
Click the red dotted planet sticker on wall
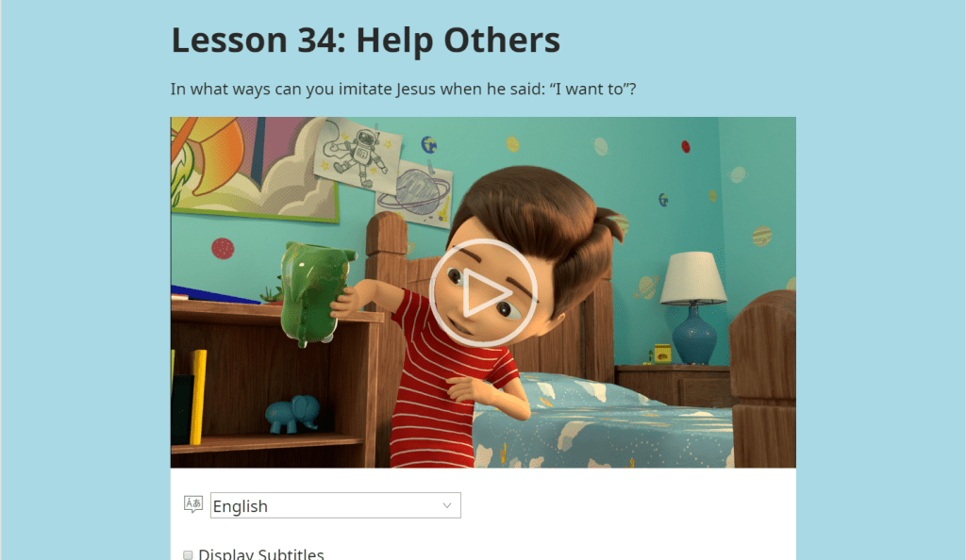(x=223, y=248)
